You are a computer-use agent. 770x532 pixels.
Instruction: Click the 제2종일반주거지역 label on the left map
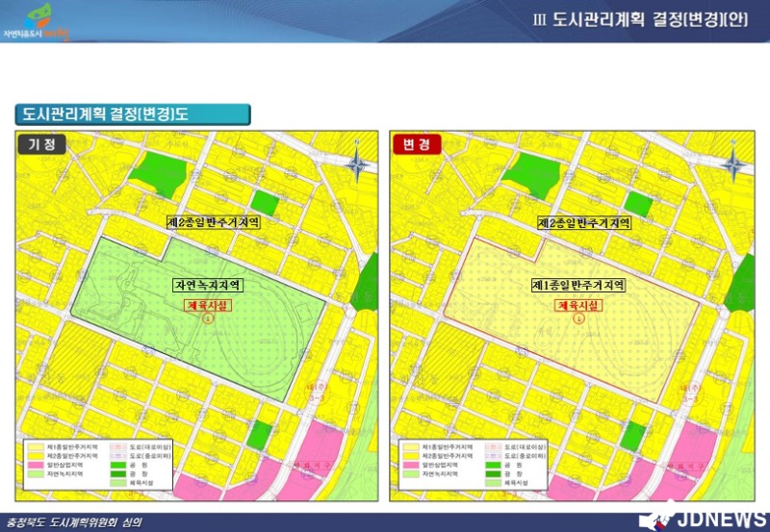pyautogui.click(x=214, y=222)
